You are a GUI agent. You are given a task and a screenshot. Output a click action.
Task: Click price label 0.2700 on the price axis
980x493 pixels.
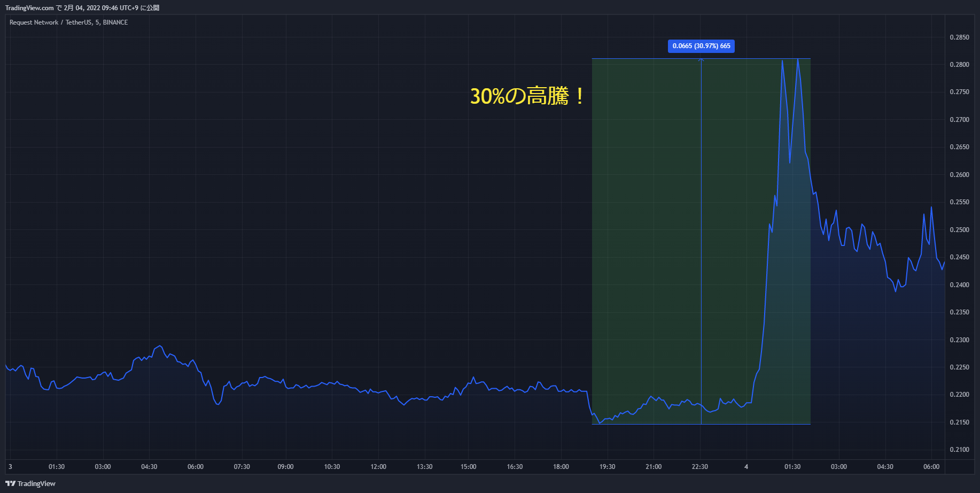[959, 120]
